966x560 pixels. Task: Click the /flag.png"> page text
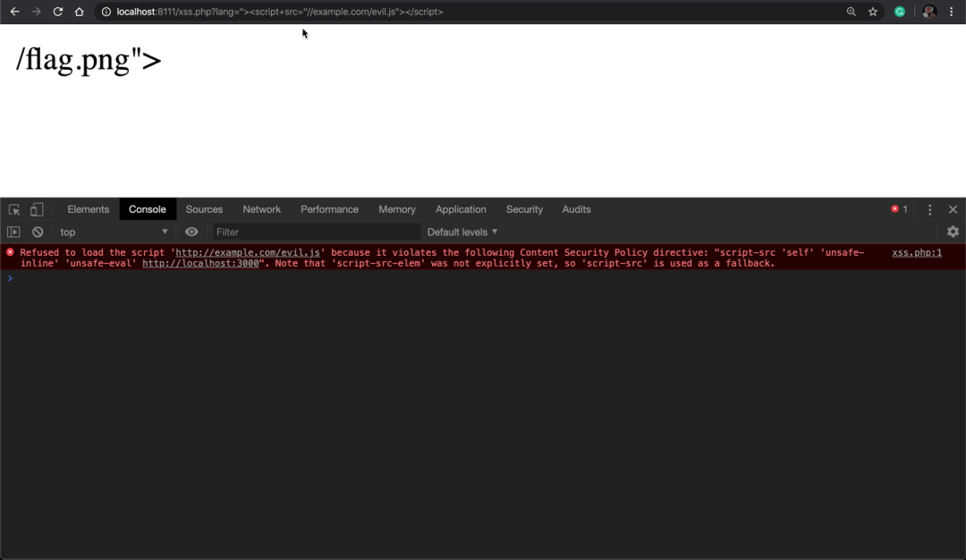point(89,60)
